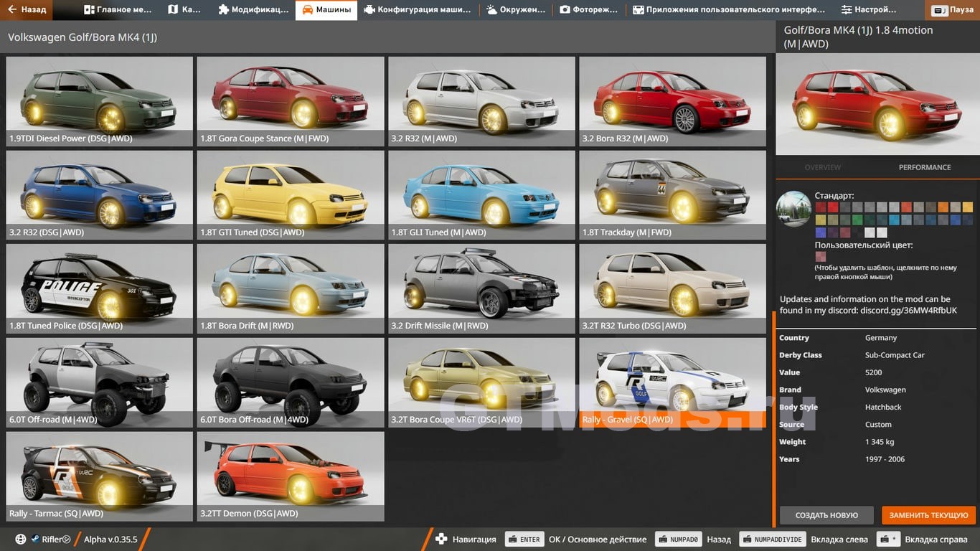
Task: Select the Rally - Gravel configuration
Action: pos(673,382)
